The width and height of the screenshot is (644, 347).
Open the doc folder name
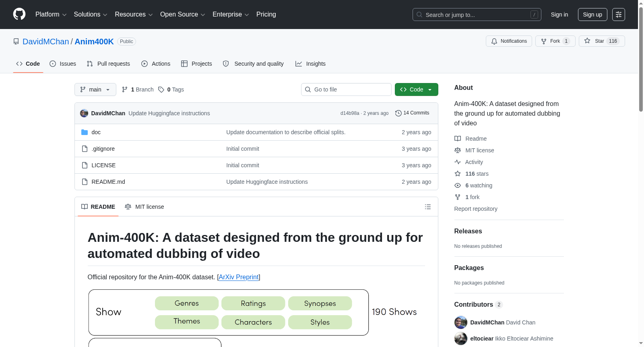pos(96,132)
